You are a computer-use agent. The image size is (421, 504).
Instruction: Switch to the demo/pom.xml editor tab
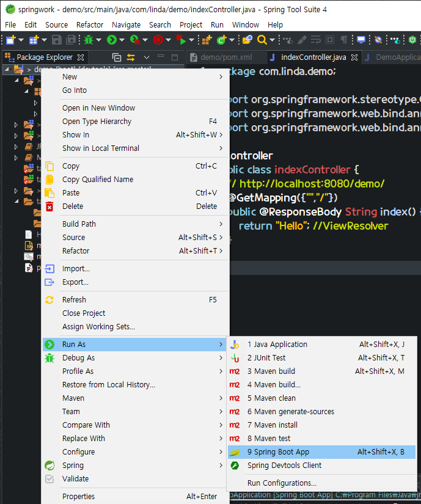226,57
